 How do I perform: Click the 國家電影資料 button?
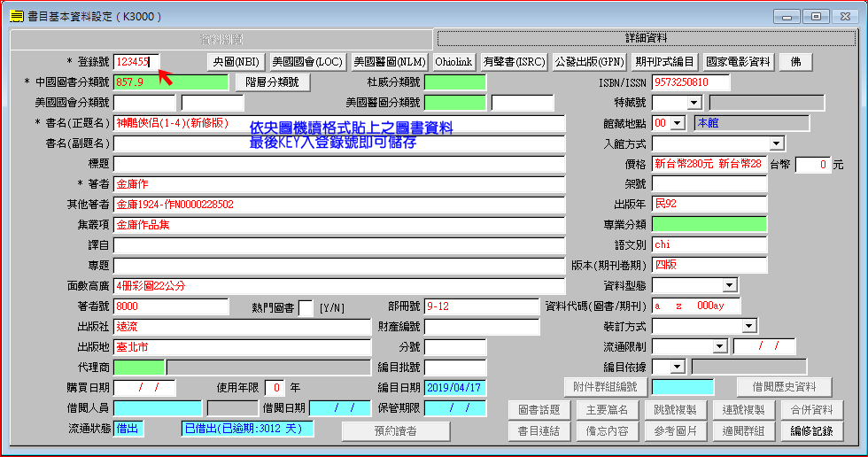click(738, 62)
